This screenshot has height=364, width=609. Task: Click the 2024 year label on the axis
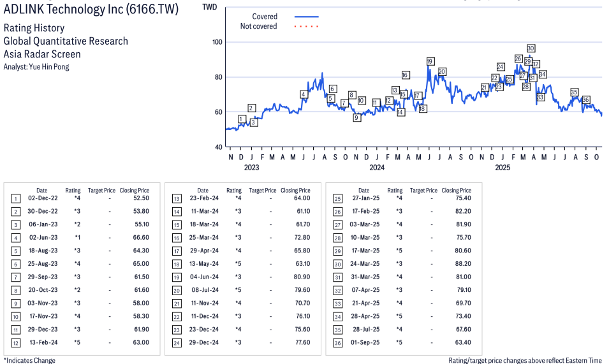coord(377,168)
